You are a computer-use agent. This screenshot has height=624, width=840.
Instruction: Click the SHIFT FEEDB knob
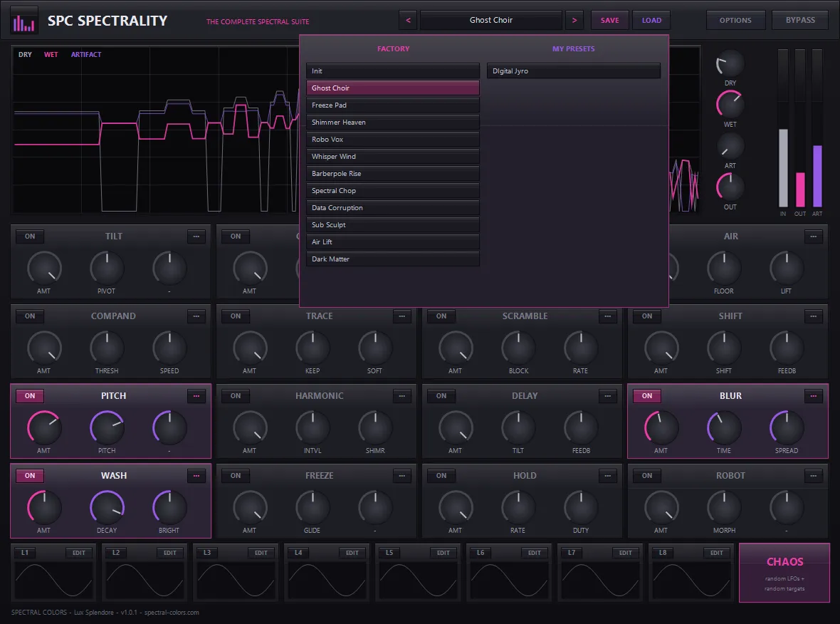787,348
